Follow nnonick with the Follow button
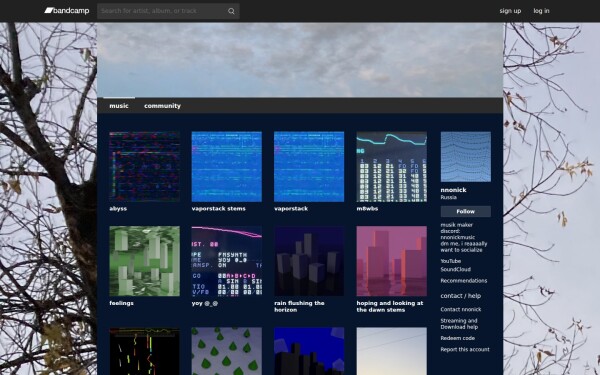Image resolution: width=600 pixels, height=375 pixels. click(x=465, y=211)
